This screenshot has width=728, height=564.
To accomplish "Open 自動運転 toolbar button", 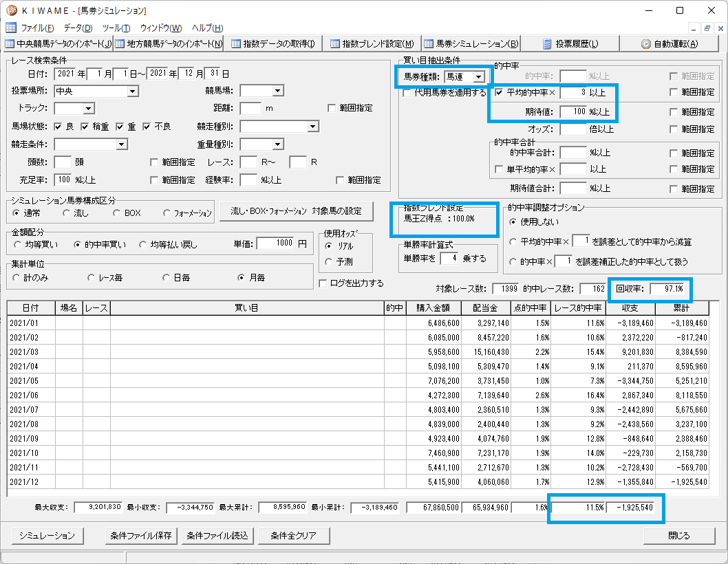I will (670, 44).
